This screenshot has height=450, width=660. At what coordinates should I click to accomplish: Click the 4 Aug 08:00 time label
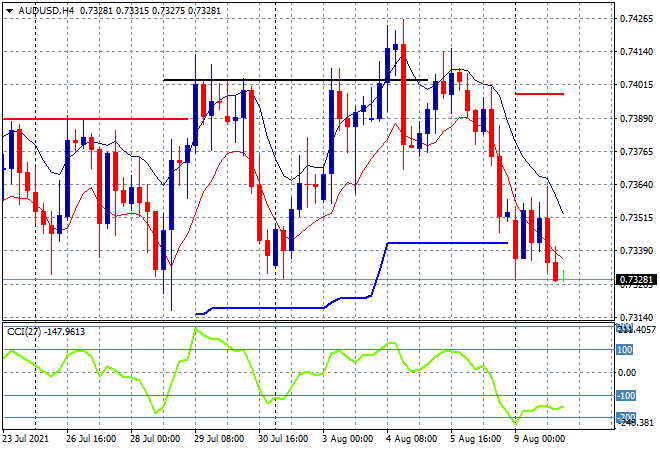coord(412,438)
